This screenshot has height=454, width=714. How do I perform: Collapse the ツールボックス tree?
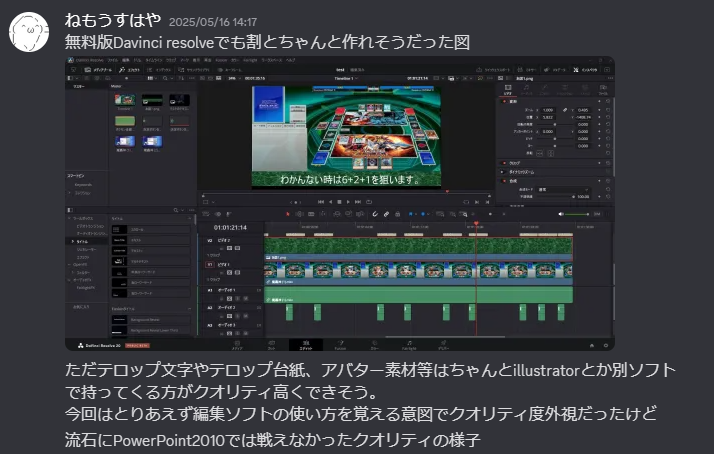(70, 218)
